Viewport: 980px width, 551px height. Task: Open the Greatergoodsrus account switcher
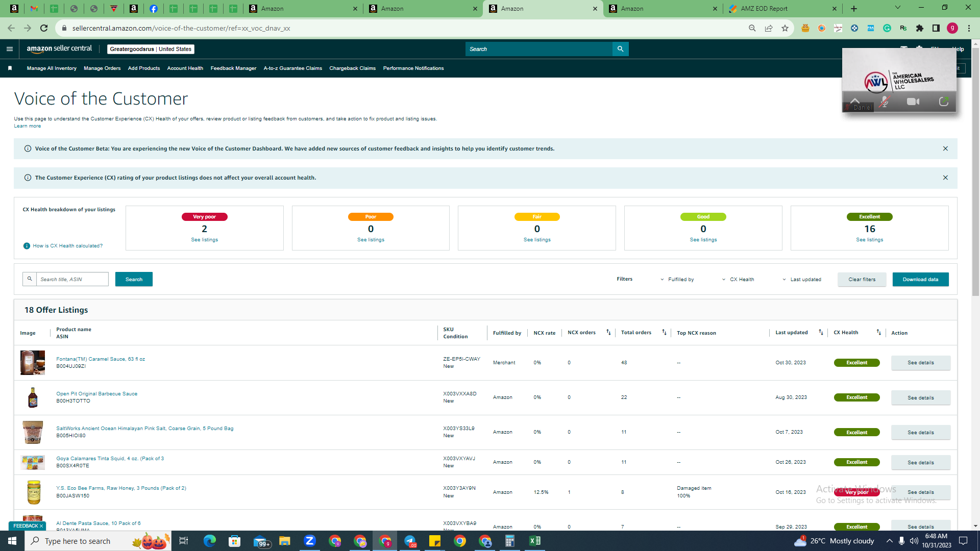151,49
